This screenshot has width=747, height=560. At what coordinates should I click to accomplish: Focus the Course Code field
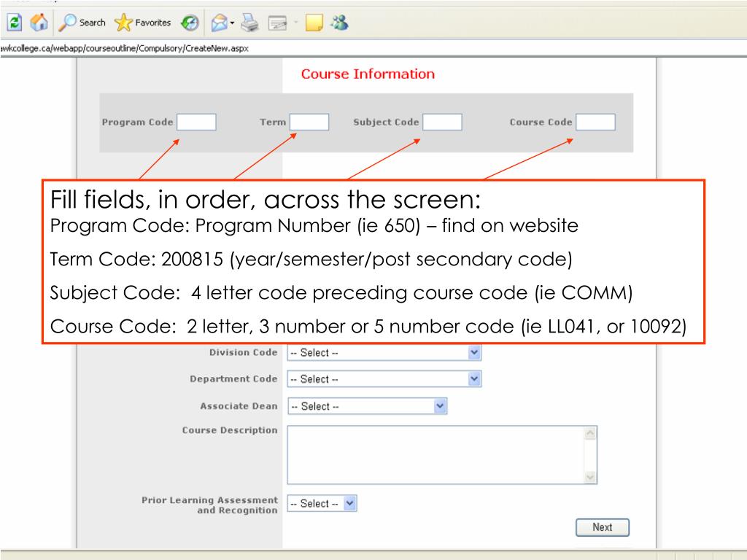[x=595, y=122]
